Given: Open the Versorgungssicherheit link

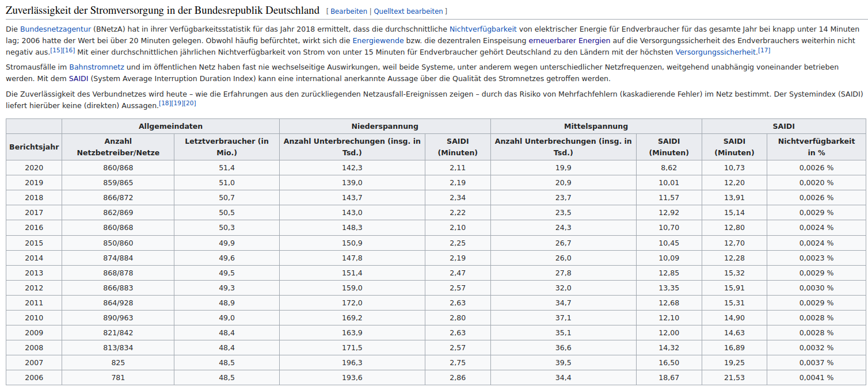Looking at the screenshot, I should pos(715,52).
